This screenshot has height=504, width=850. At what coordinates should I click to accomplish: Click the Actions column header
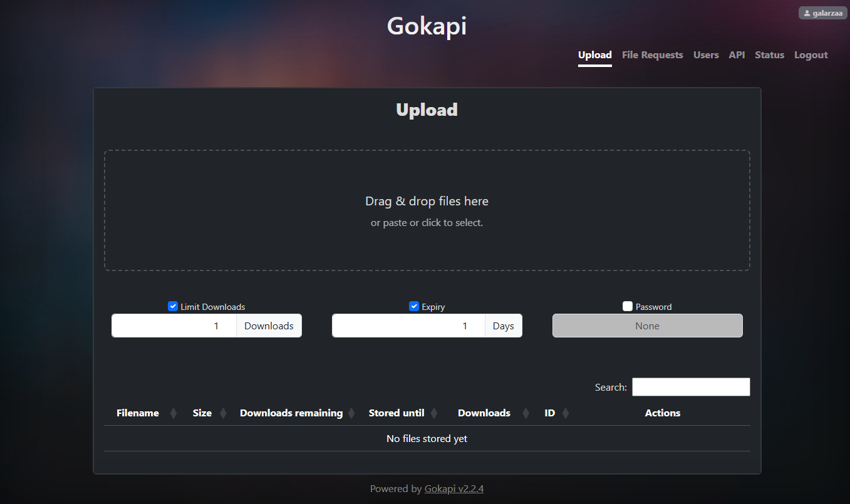pyautogui.click(x=663, y=413)
